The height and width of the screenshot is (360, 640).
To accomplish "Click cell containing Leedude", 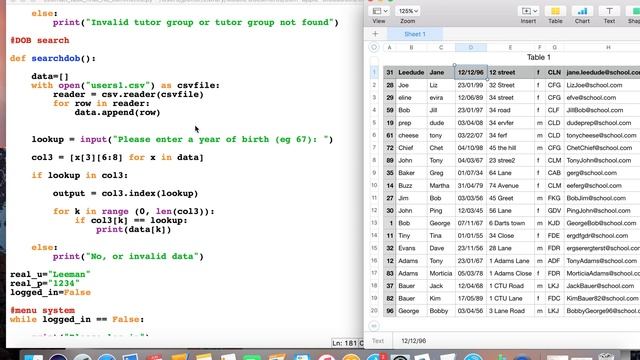I will [411, 72].
